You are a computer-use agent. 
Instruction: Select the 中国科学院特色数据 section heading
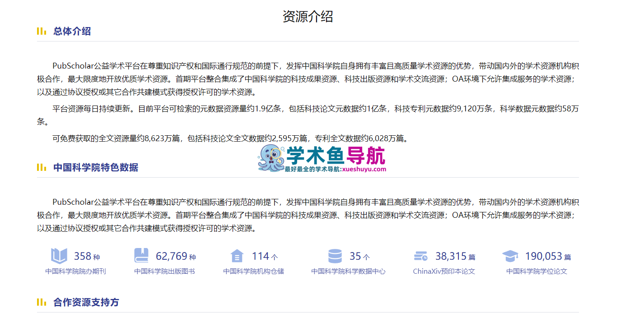[96, 168]
